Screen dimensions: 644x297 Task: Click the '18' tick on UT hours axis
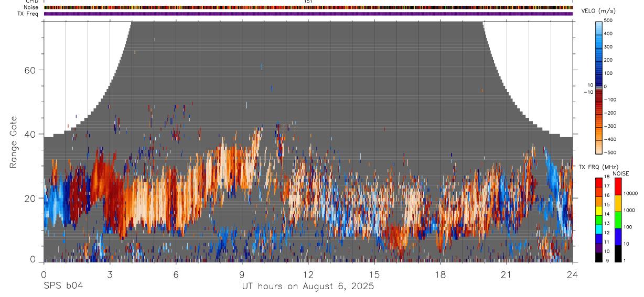pos(440,274)
